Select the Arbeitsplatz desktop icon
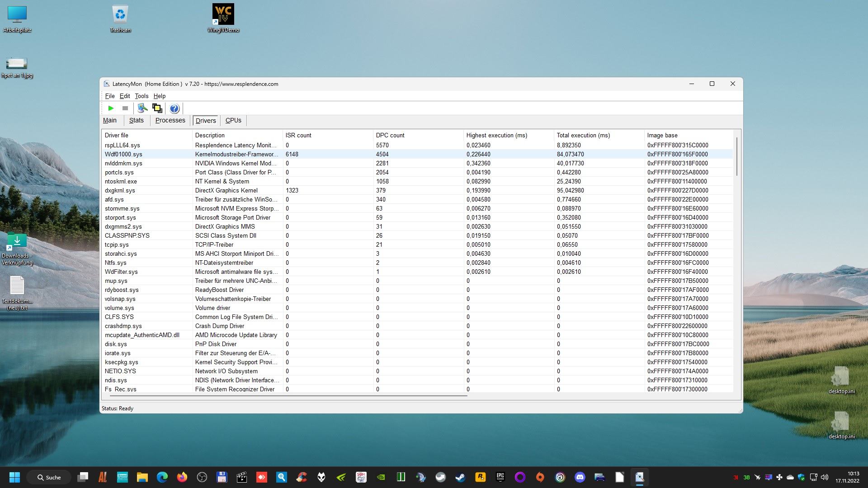Image resolution: width=868 pixels, height=488 pixels. (17, 19)
